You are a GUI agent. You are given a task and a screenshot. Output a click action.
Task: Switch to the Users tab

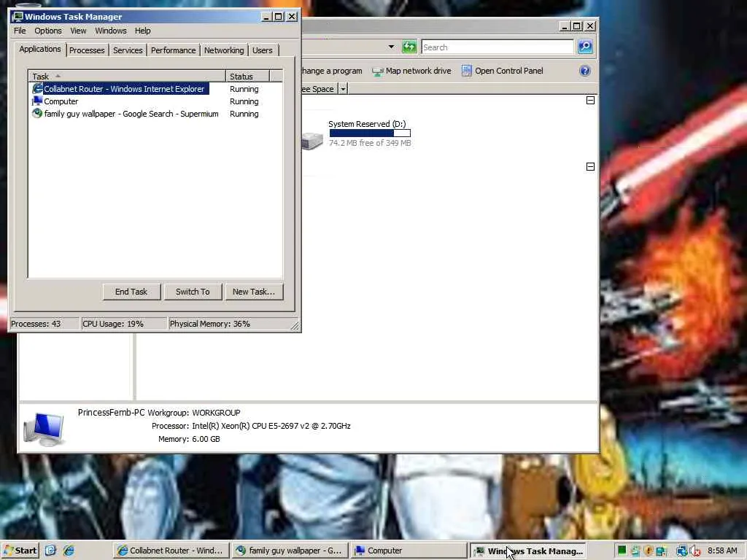click(x=263, y=50)
